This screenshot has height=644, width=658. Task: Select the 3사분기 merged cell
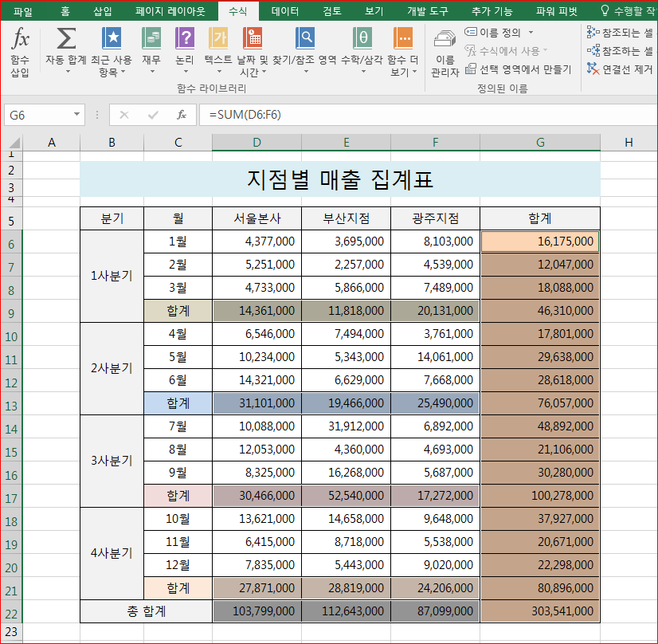(x=112, y=461)
